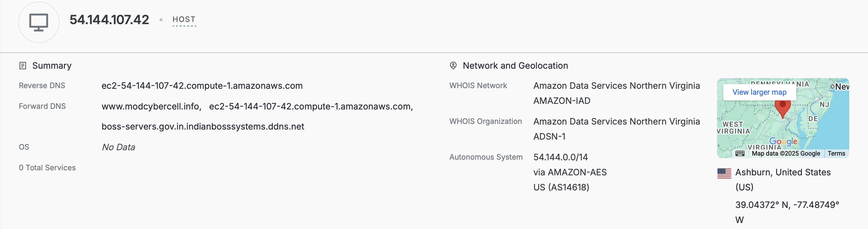The width and height of the screenshot is (868, 229).
Task: Open the map Terms link
Action: (x=836, y=154)
